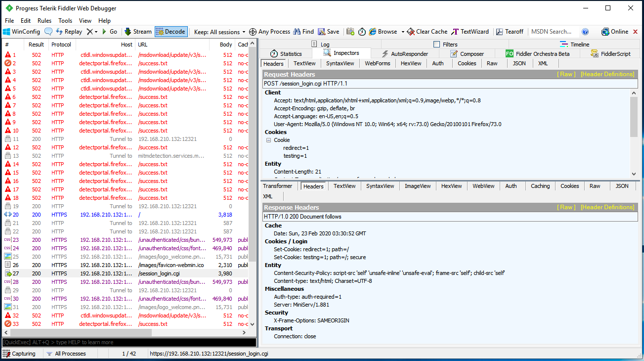Close the toolbar with the red X
The image size is (644, 361).
[x=636, y=32]
